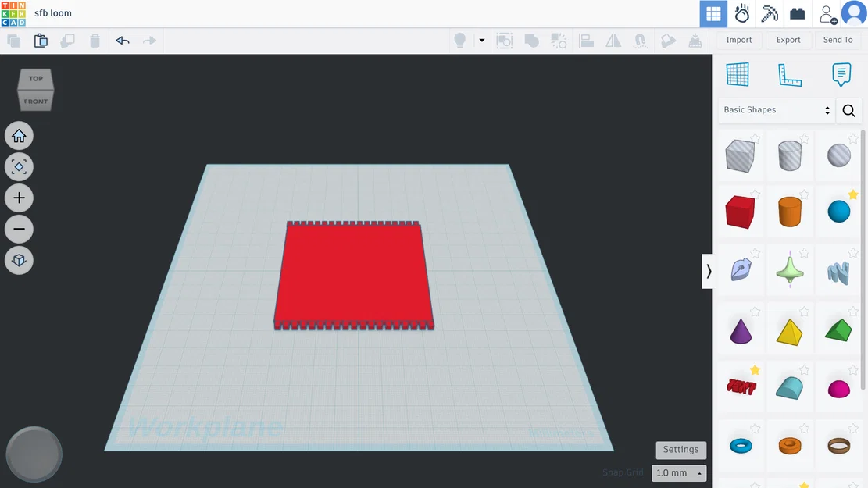The image size is (868, 488).
Task: Click the Zoom out minus button
Action: (19, 229)
